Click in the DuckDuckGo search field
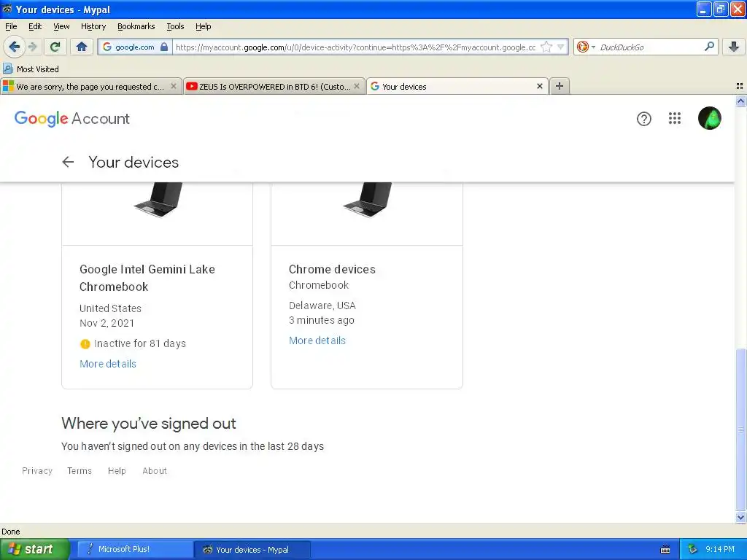The image size is (747, 560). pyautogui.click(x=650, y=47)
